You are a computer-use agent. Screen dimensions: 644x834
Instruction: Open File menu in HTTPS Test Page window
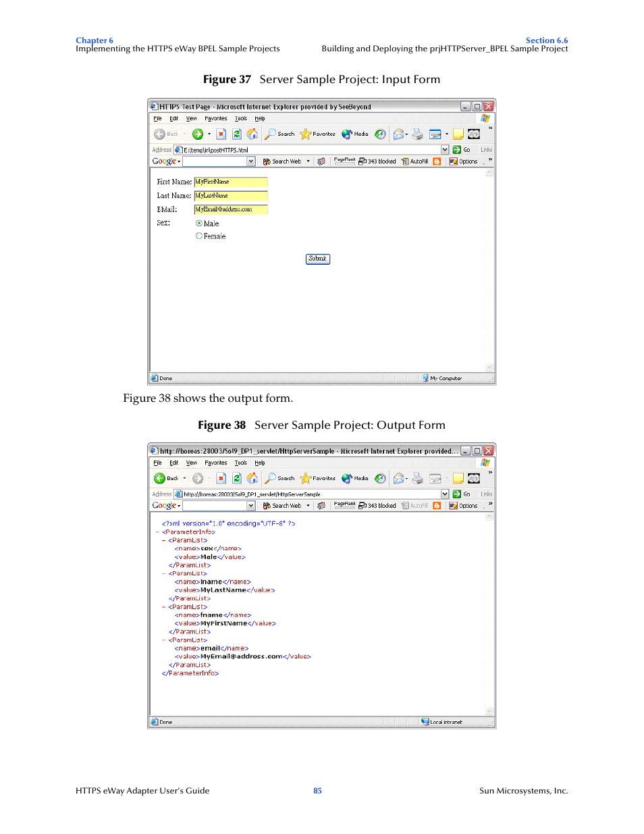(x=157, y=119)
